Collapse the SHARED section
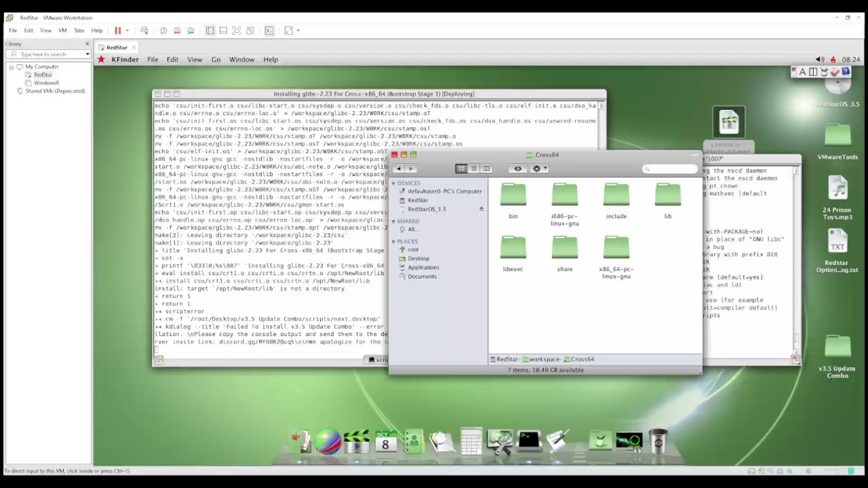Viewport: 868px width, 488px height. tap(393, 222)
